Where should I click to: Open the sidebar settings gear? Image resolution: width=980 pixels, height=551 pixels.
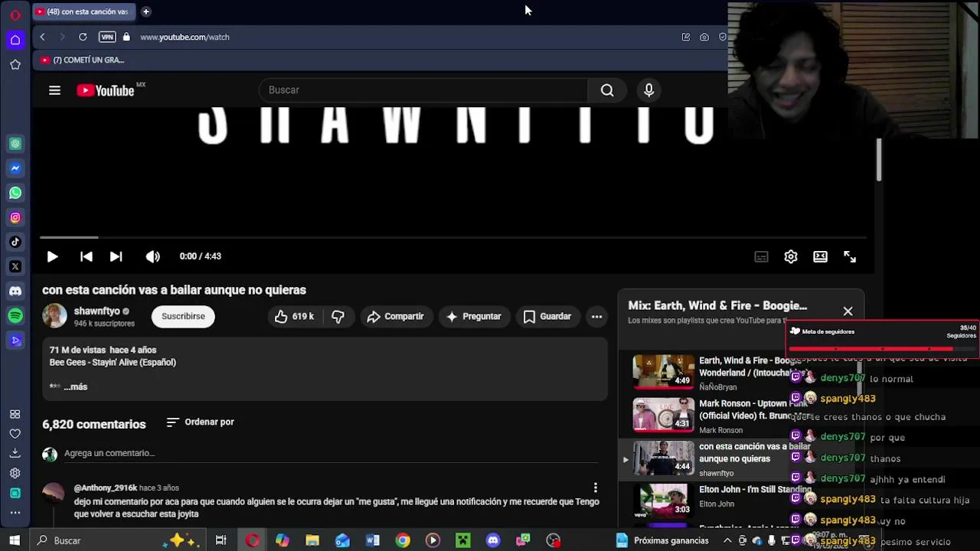15,473
